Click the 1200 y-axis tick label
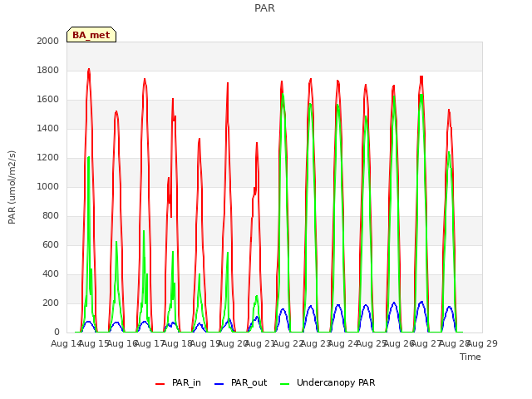532x399 pixels. (48, 157)
